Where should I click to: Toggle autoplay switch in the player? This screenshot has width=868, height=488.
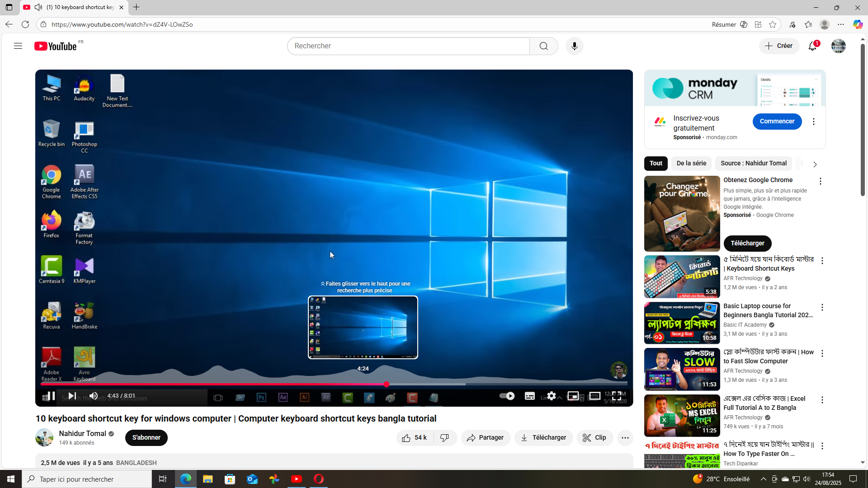click(x=507, y=396)
